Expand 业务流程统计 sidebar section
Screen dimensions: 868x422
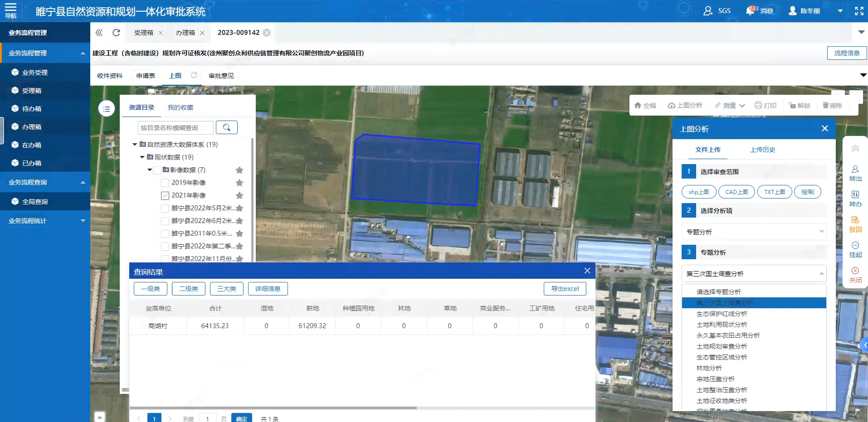[x=83, y=221]
